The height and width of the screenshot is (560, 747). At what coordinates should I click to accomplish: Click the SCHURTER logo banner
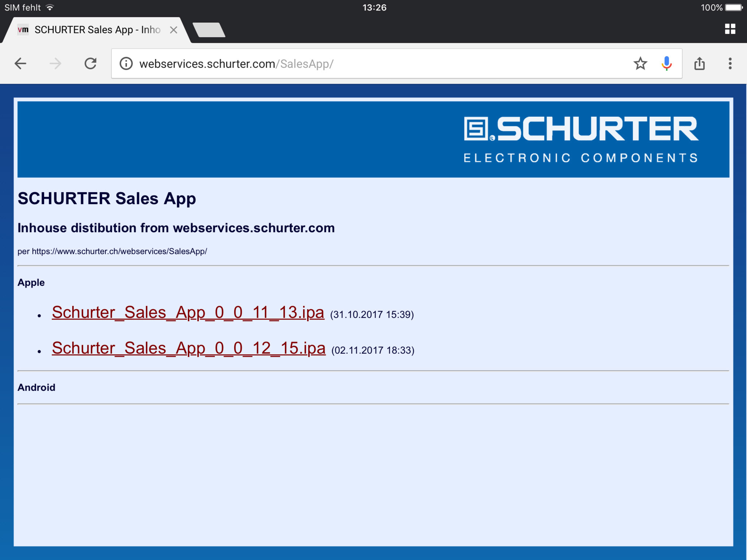[x=373, y=139]
